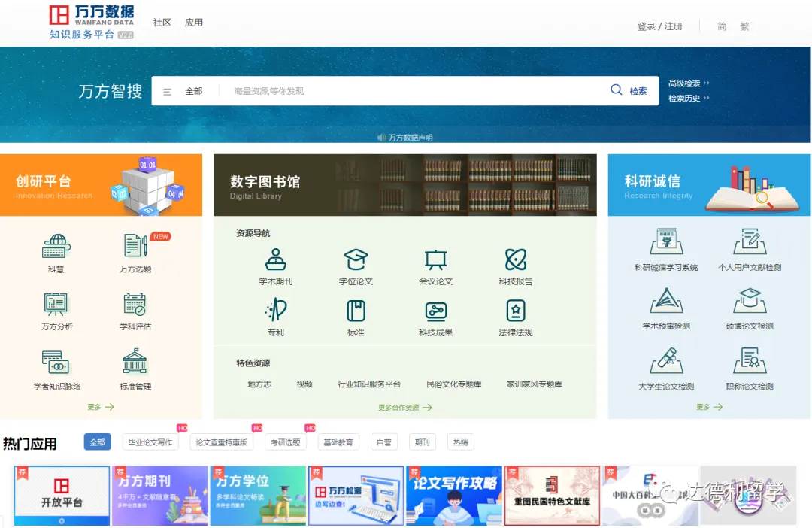Open the 地方志 special resource link
Image resolution: width=812 pixels, height=528 pixels.
pyautogui.click(x=259, y=384)
